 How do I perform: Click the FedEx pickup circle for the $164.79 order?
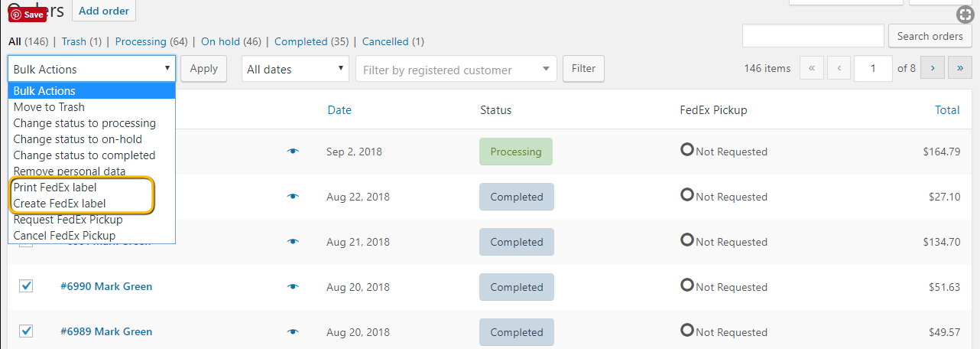686,150
